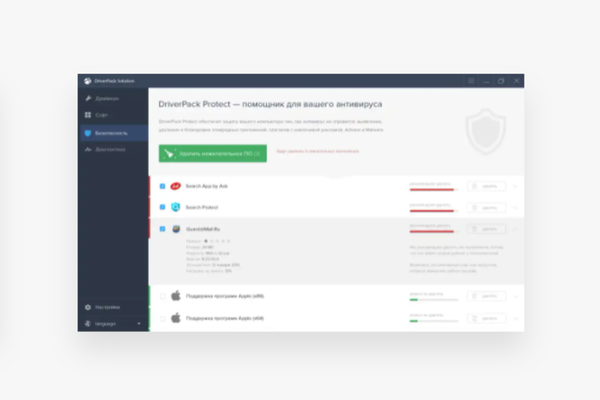Open the Drivers section wrench icon

tap(88, 99)
